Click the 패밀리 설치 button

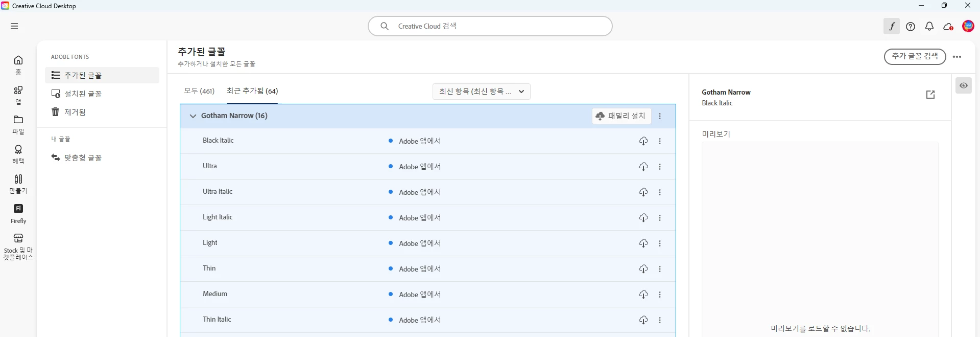coord(622,116)
